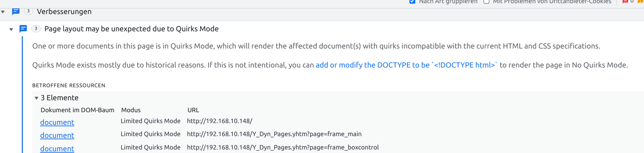Image resolution: width=644 pixels, height=153 pixels.
Task: Enable Mit Problemen von Drittanbieter-Cookies checkbox
Action: (486, 2)
